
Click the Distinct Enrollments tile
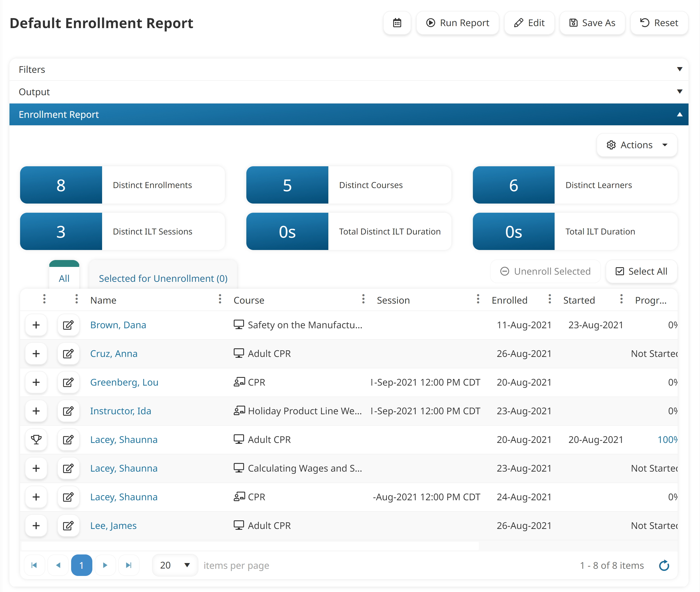point(122,185)
